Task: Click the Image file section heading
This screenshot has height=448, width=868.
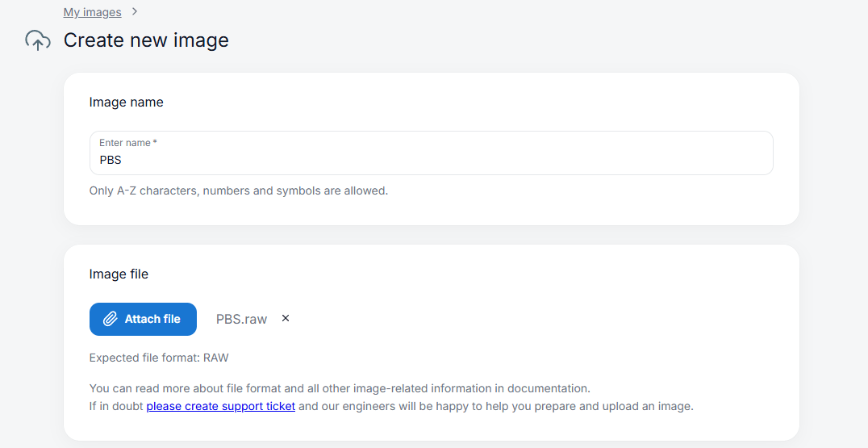Action: 119,274
